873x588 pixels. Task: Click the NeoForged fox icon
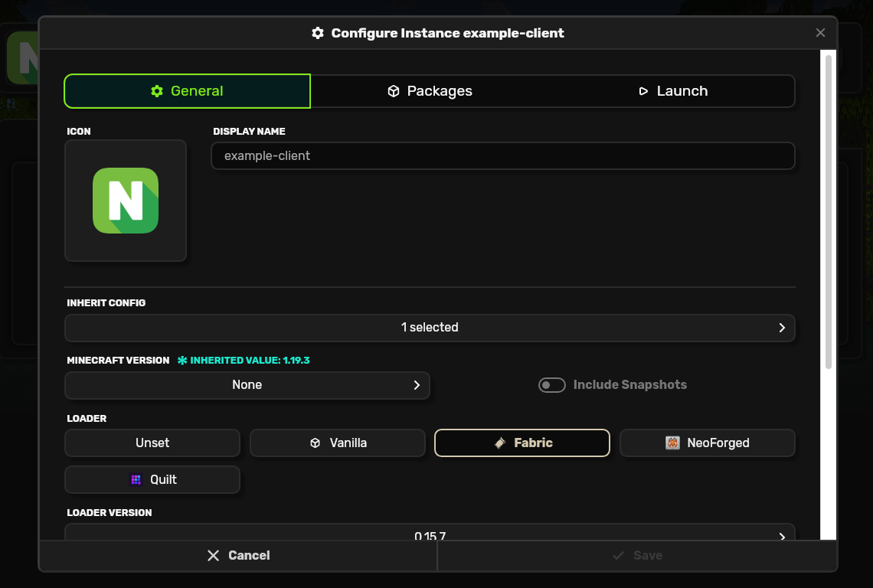tap(672, 443)
